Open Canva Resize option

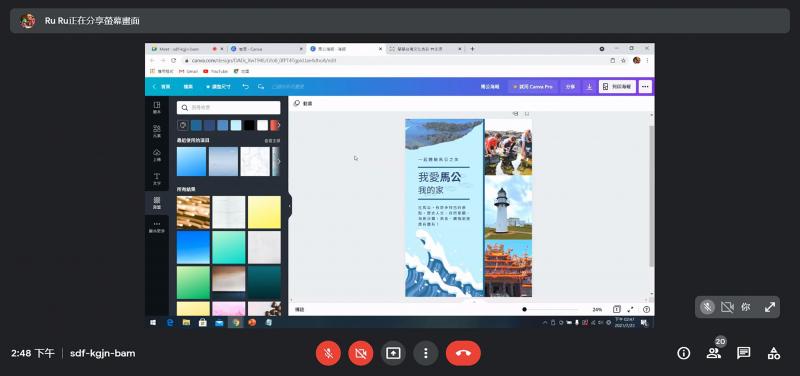[218, 87]
